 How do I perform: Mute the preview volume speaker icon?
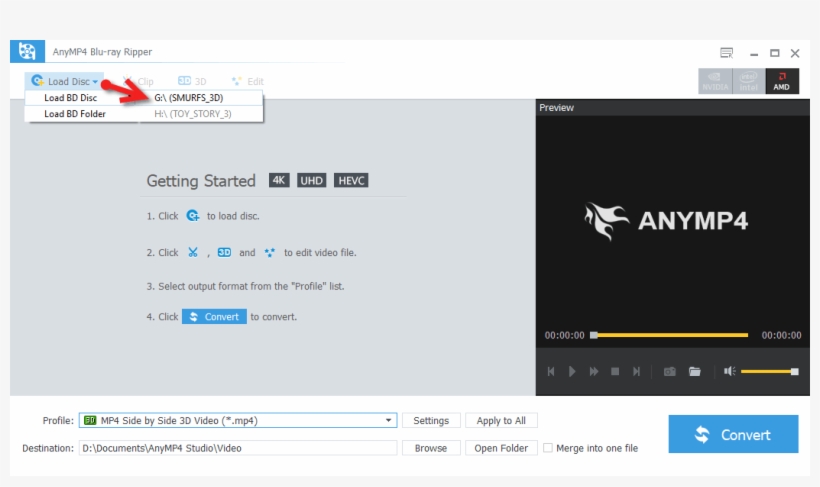coord(730,371)
